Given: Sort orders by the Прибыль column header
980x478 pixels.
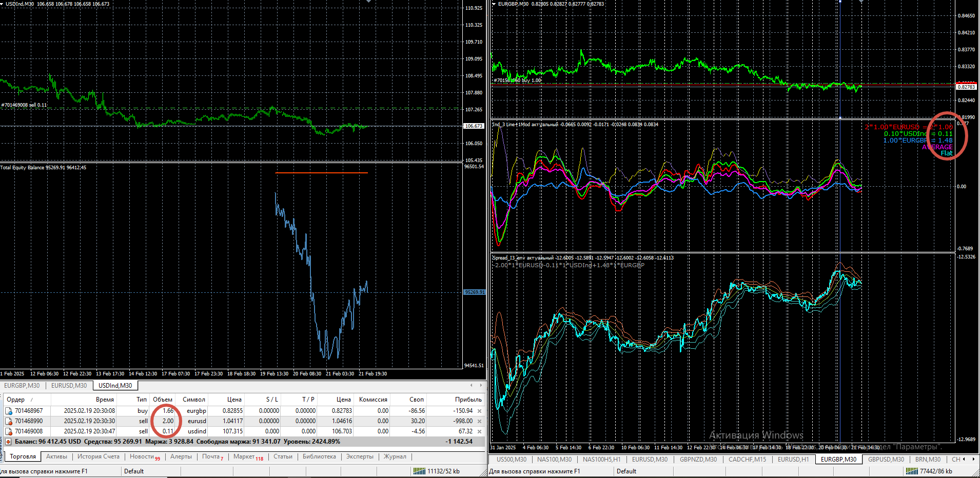Looking at the screenshot, I should 468,400.
